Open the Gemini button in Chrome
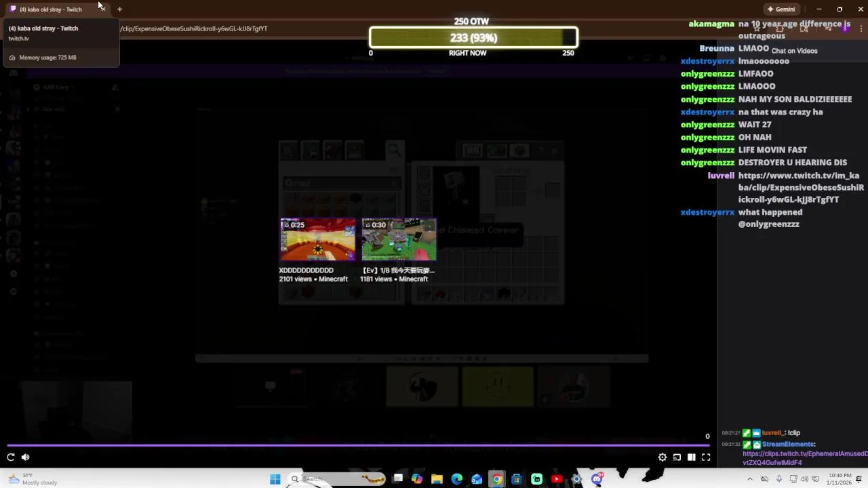The image size is (868, 488). (x=781, y=9)
